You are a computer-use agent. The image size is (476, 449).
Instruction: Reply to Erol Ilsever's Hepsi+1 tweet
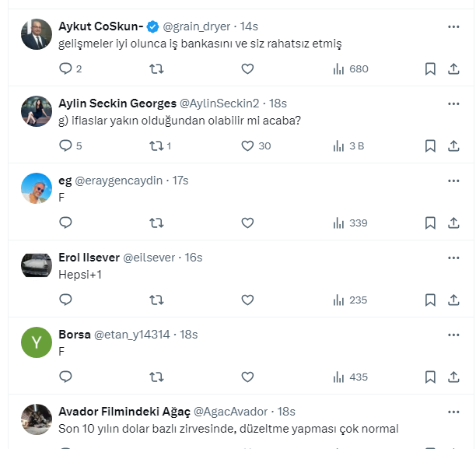click(66, 300)
